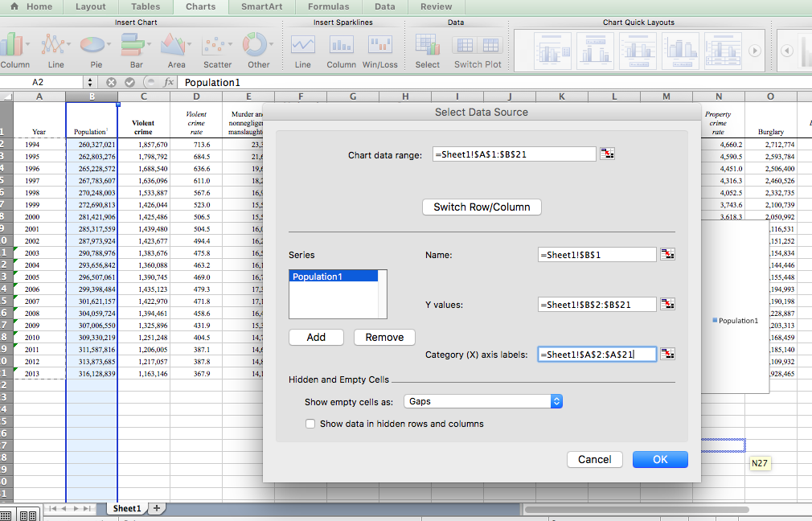Click range picker for Category axis labels
The width and height of the screenshot is (812, 521).
[x=667, y=354]
